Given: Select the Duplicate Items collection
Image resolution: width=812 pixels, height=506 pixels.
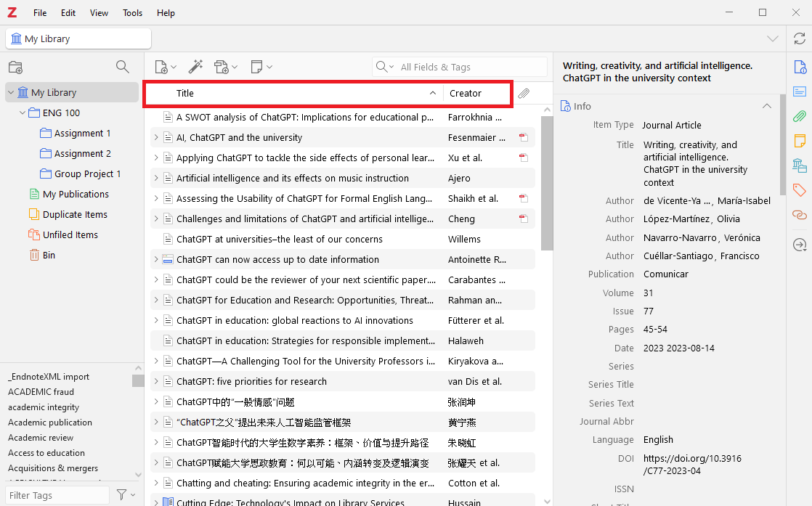Looking at the screenshot, I should pos(75,214).
